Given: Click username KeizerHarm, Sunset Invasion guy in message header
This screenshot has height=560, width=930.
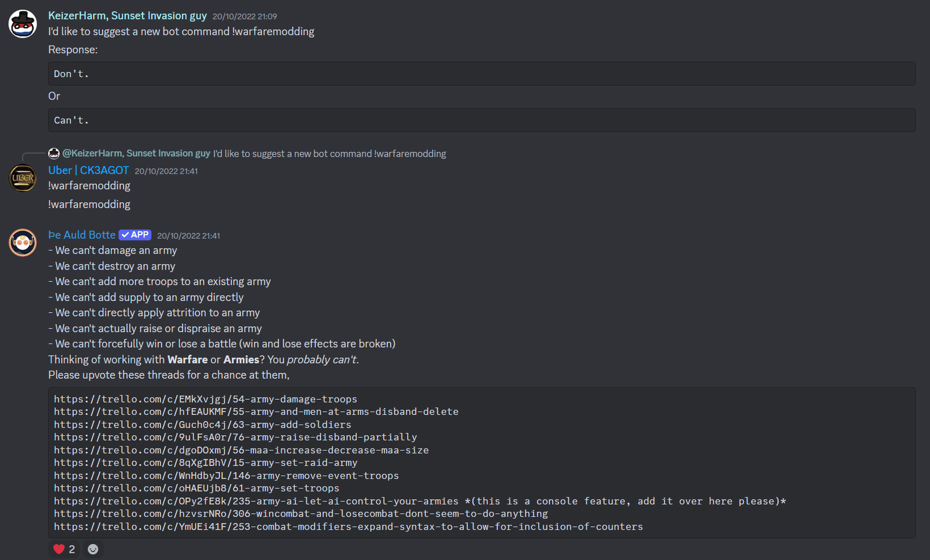Looking at the screenshot, I should [x=127, y=16].
